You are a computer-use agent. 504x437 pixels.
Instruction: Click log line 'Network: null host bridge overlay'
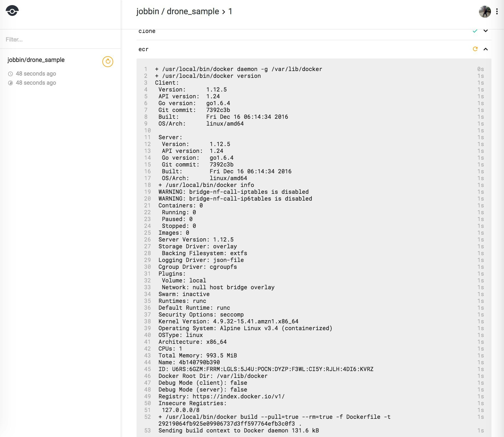click(x=218, y=287)
